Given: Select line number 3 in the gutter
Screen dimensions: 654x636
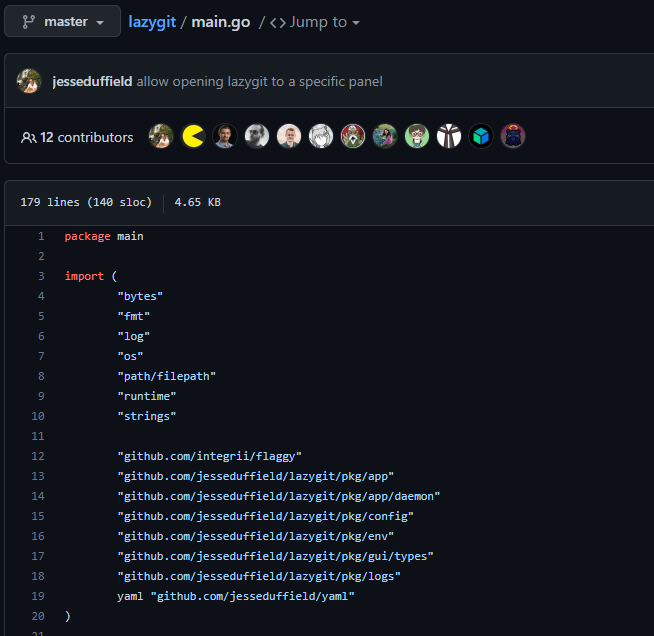Looking at the screenshot, I should tap(41, 276).
